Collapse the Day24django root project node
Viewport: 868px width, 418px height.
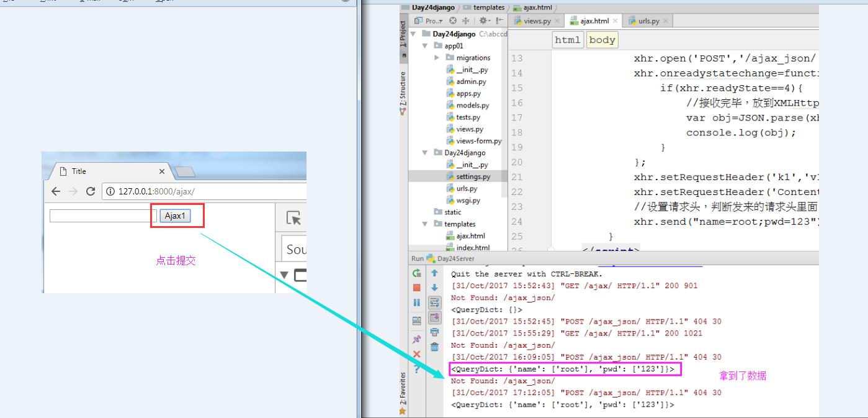point(413,34)
